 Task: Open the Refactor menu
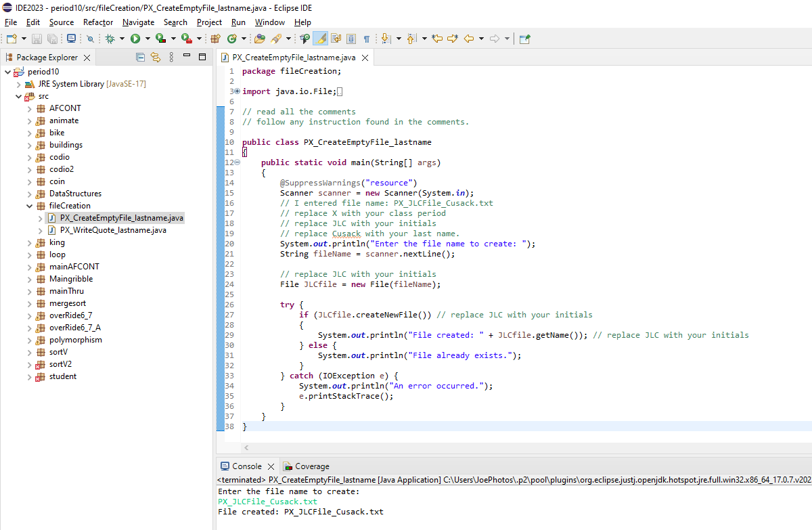(x=98, y=22)
